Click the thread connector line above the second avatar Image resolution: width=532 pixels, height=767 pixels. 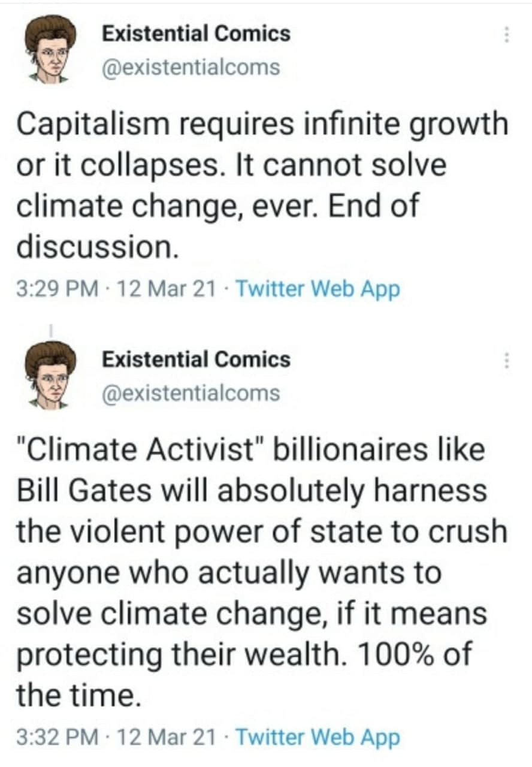51,330
